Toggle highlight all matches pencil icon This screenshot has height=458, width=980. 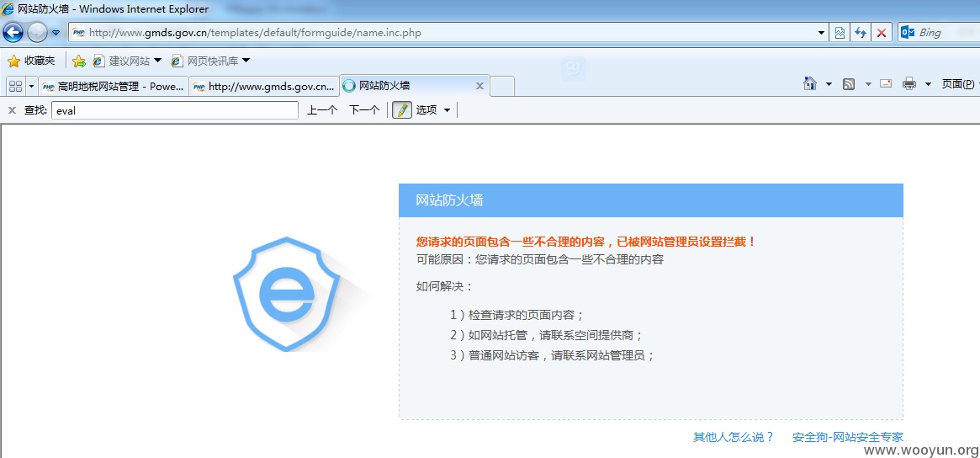click(402, 110)
